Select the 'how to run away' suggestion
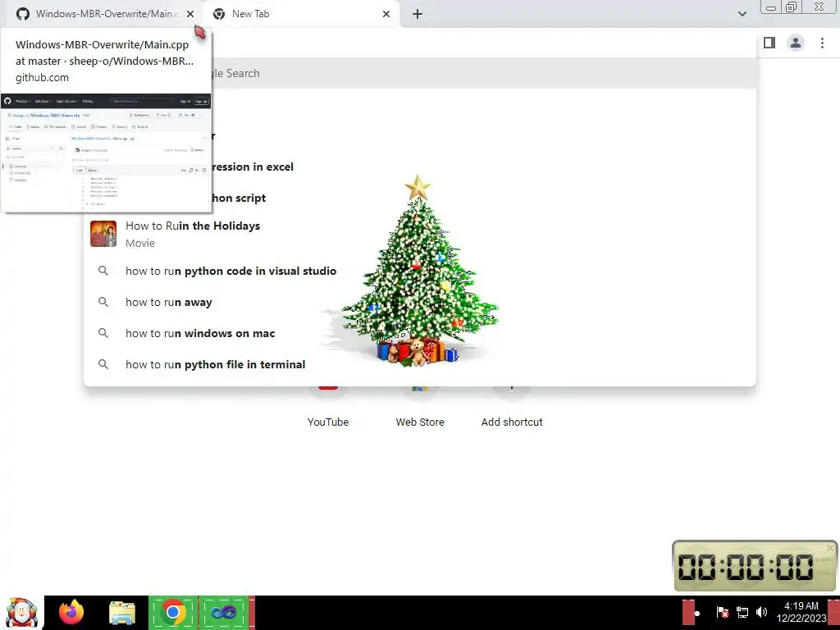 pyautogui.click(x=420, y=302)
